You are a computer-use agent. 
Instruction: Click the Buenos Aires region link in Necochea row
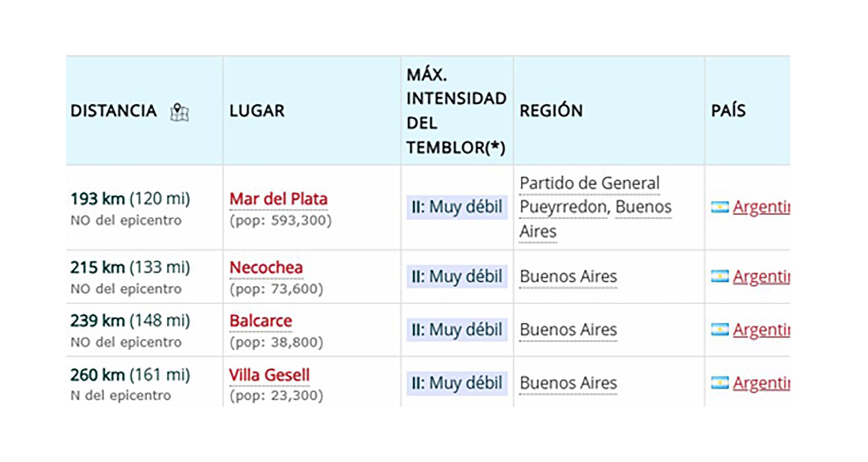click(568, 276)
